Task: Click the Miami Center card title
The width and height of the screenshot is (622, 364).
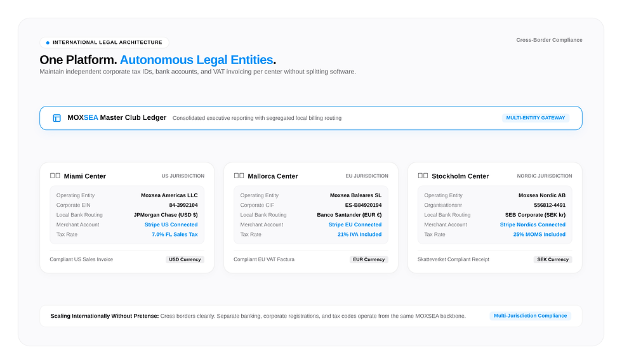Action: [85, 176]
